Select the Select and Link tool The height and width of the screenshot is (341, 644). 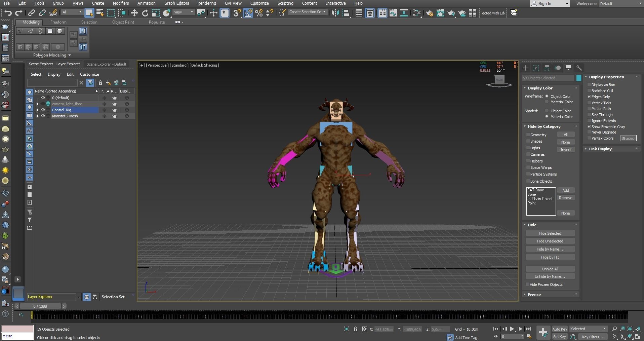(x=32, y=13)
